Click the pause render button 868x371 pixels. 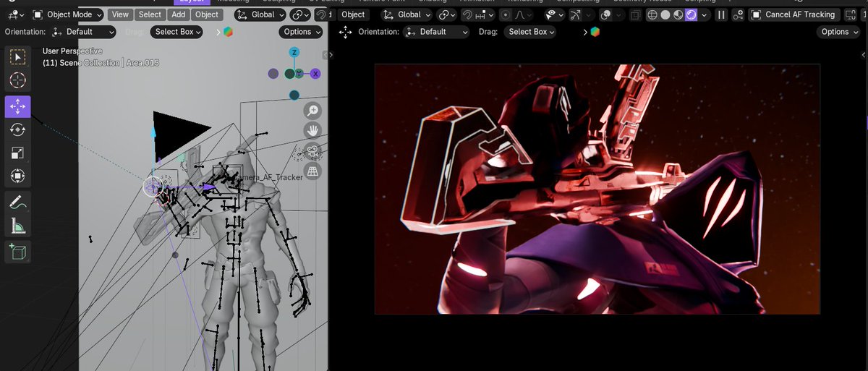tap(721, 14)
